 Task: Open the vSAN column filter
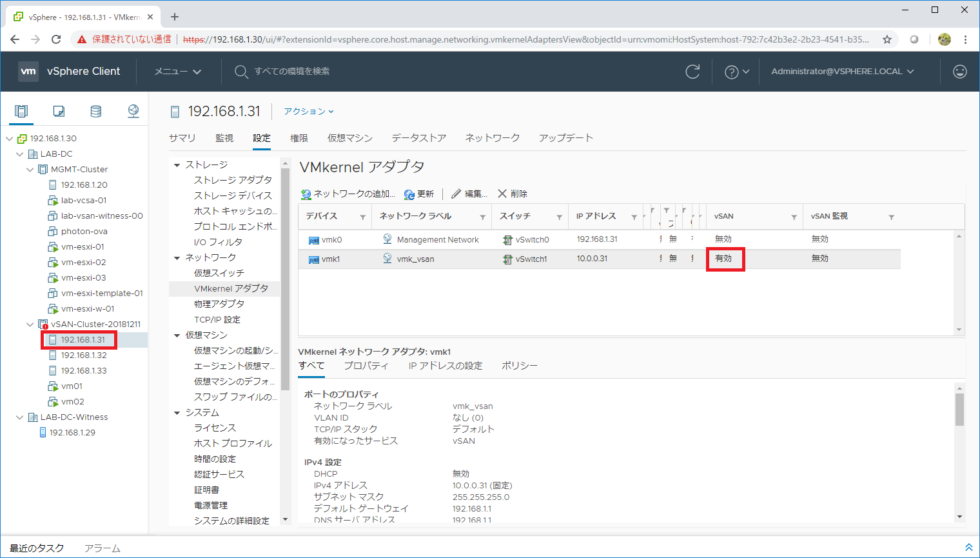(794, 217)
